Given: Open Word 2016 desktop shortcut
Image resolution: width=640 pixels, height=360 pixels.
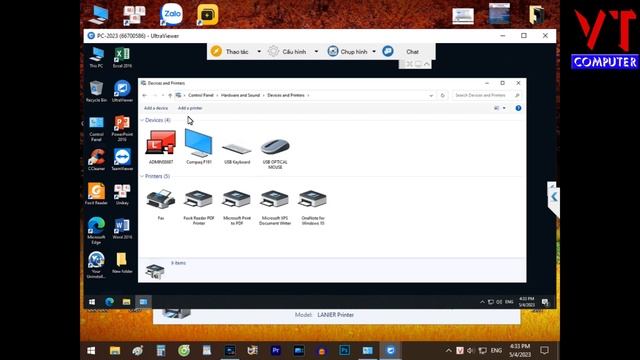Looking at the screenshot, I should pos(122,229).
